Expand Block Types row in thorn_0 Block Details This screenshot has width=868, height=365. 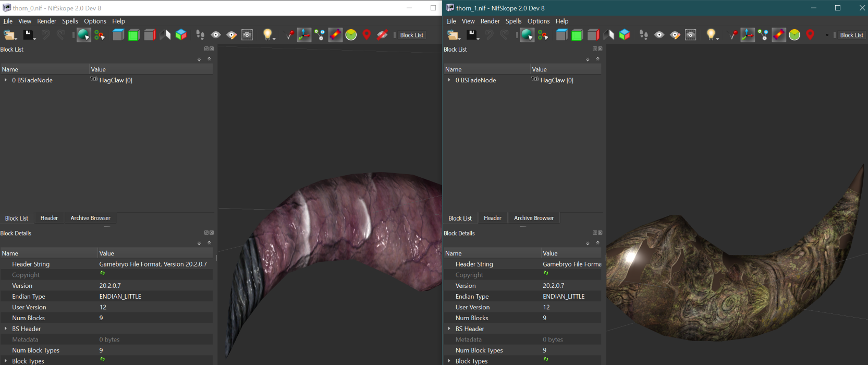point(6,361)
